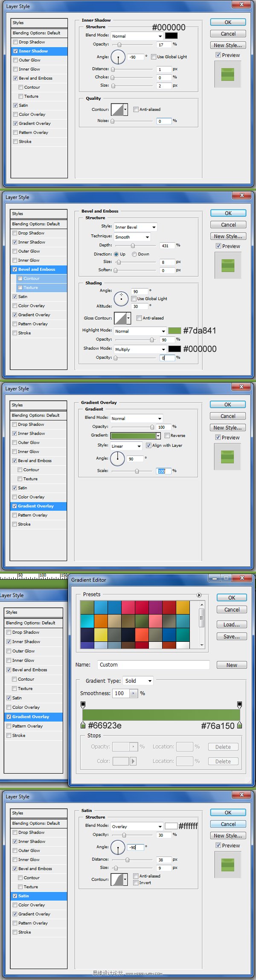
Task: Click the gradient Name field showing Custom
Action: click(153, 664)
